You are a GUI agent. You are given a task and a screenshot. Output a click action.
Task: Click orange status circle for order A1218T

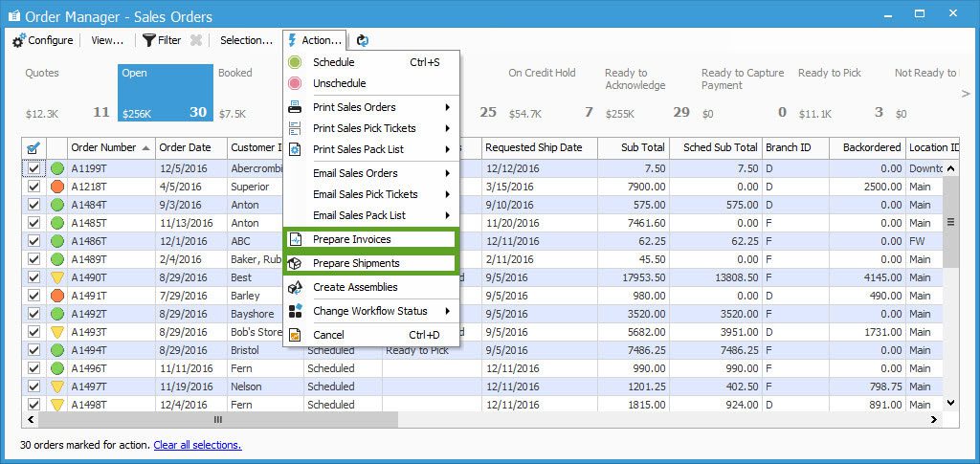click(57, 187)
